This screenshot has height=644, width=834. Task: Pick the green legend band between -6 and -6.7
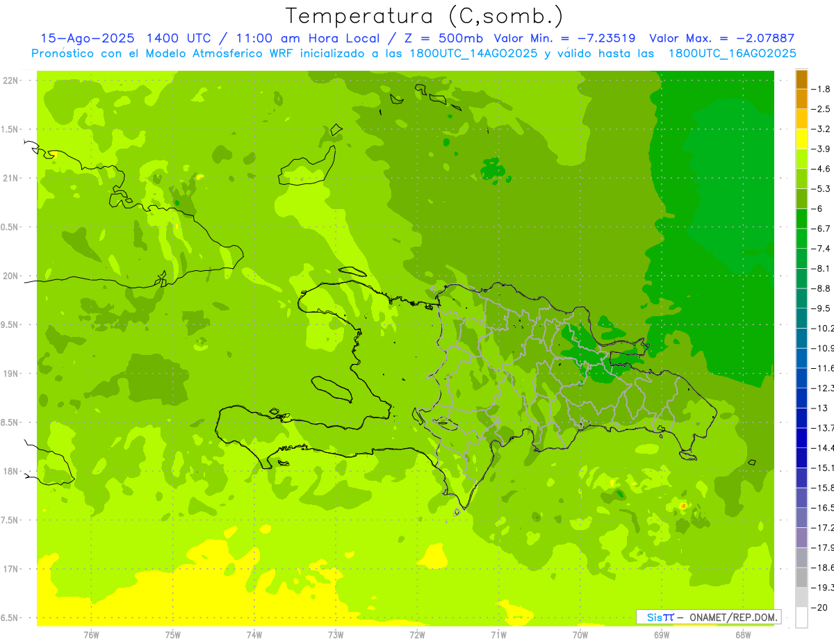point(801,219)
